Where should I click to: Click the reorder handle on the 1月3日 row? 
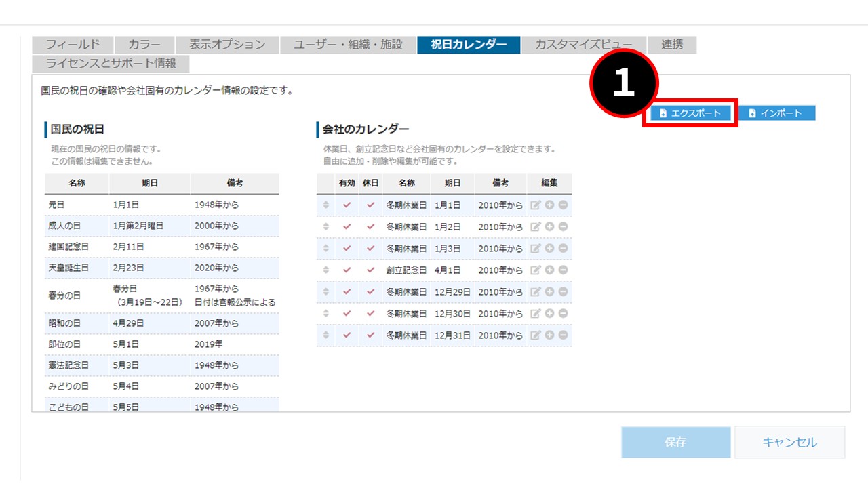[325, 249]
